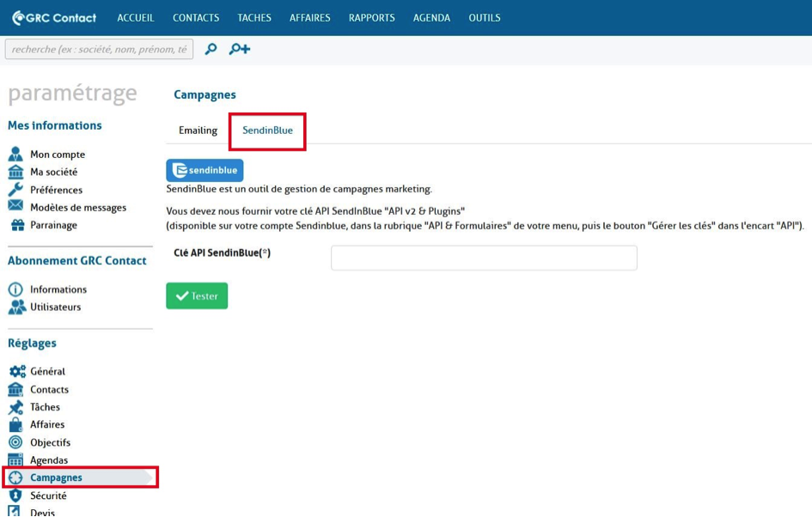Focus the top search box
Viewport: 812px width, 517px height.
pos(99,49)
